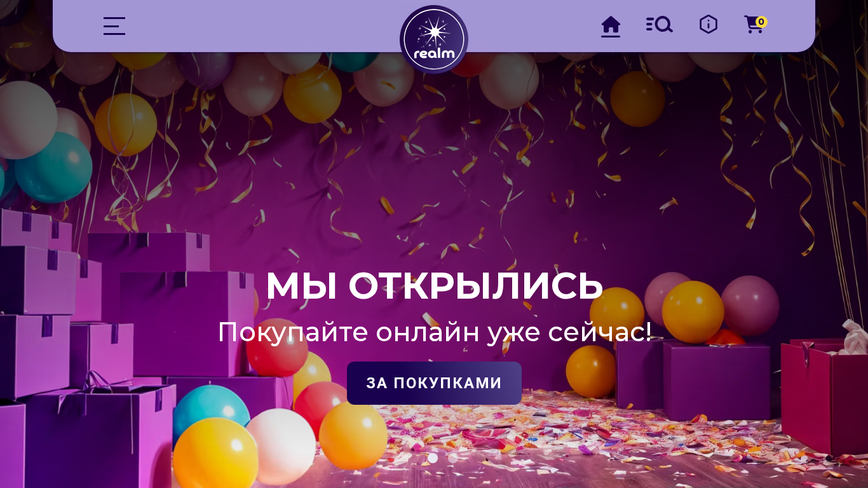
Task: Click the МЫ ОТКРЫЛИСЬ headline
Action: coord(434,286)
